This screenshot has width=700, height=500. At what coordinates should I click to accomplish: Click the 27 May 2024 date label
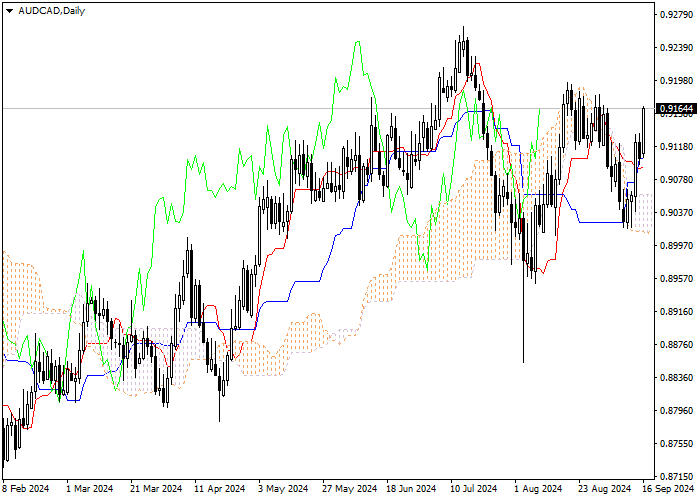[x=350, y=489]
